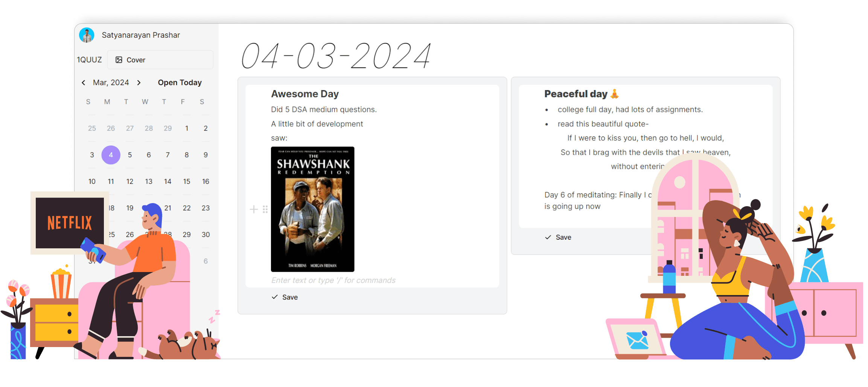Click 'college full day' bullet line

[x=630, y=110]
